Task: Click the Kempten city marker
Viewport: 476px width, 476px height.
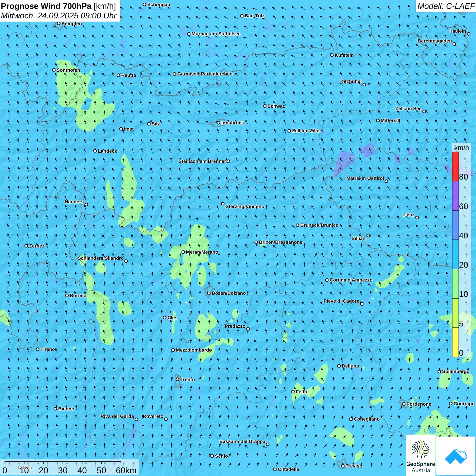Action: click(x=58, y=23)
